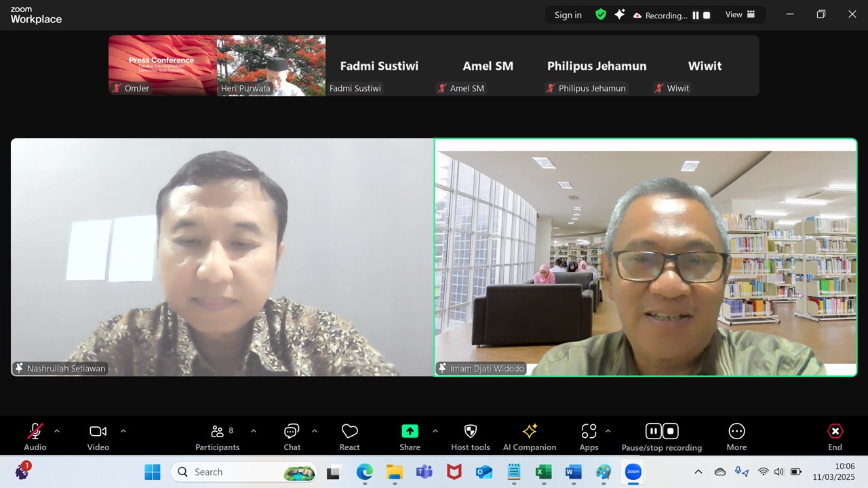Click the battery status tray icon
This screenshot has width=868, height=488.
click(795, 472)
